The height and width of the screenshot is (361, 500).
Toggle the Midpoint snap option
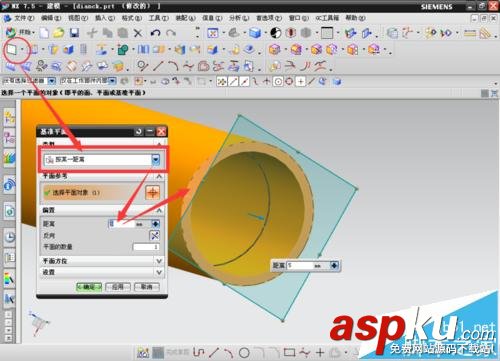(244, 81)
